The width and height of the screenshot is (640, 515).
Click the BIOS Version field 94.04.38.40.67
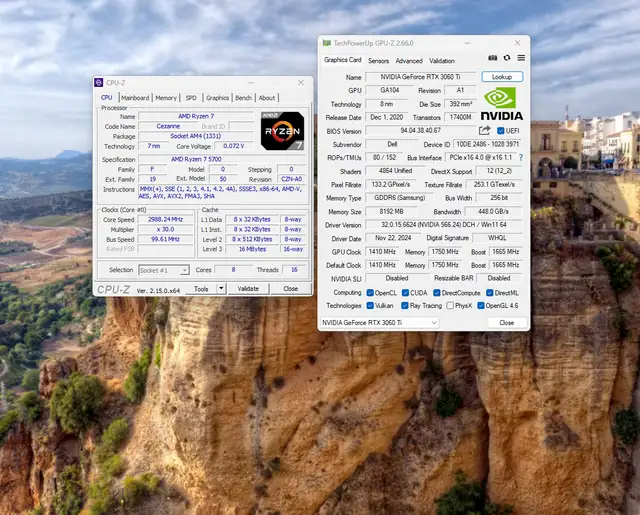tap(420, 131)
